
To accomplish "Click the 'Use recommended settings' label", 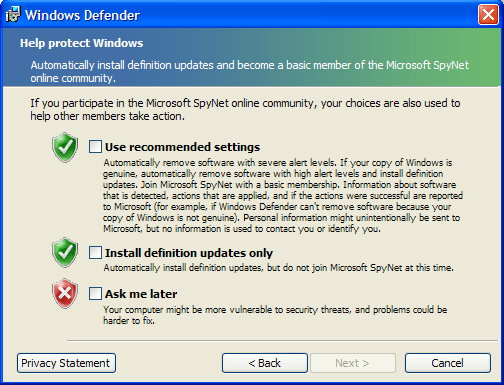I will coord(182,147).
